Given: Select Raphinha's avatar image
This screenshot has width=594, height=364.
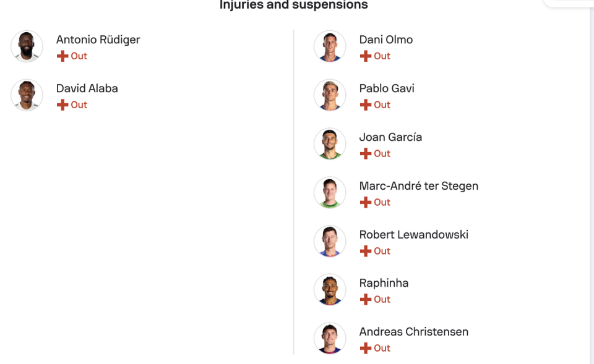Looking at the screenshot, I should pyautogui.click(x=330, y=290).
